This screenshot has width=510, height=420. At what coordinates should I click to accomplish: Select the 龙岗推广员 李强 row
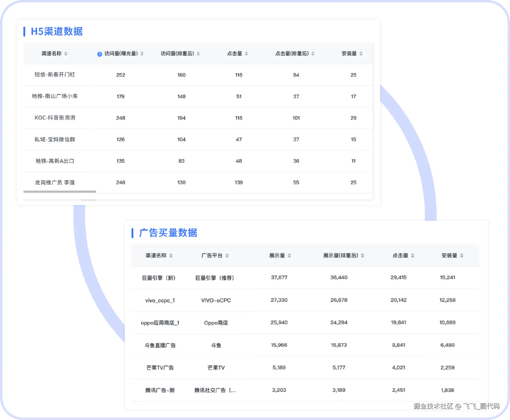click(55, 182)
